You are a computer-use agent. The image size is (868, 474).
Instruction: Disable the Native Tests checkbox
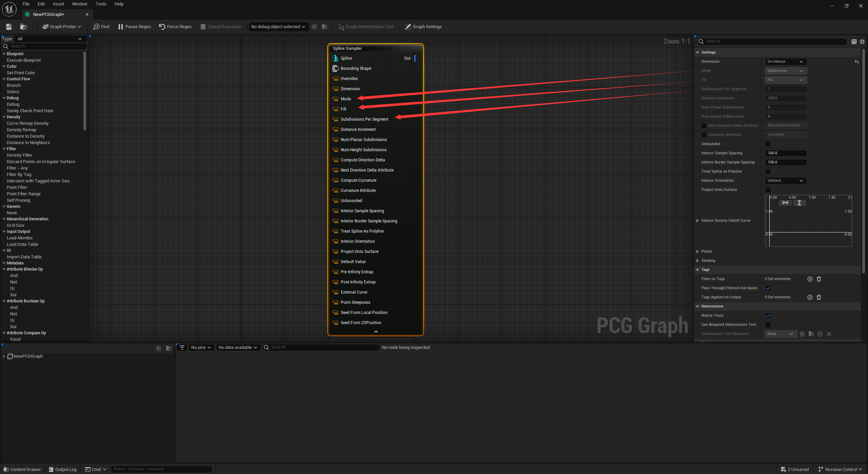[768, 315]
